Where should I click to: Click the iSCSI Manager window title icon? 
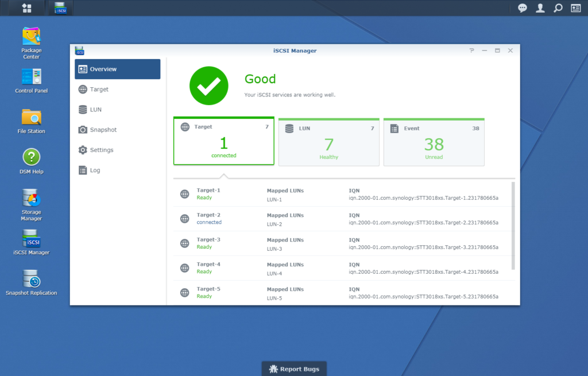(x=79, y=51)
